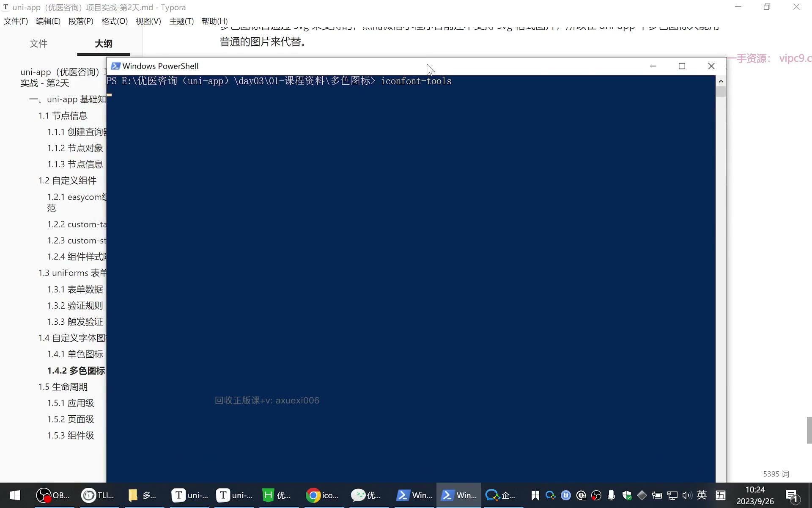Image resolution: width=812 pixels, height=508 pixels.
Task: Open the HBuilderX taskbar icon
Action: coord(277,495)
